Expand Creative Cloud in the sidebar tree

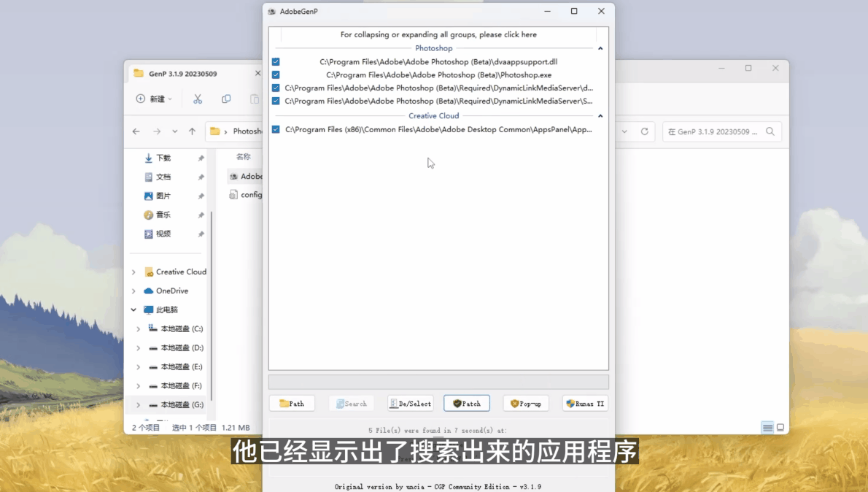point(133,272)
